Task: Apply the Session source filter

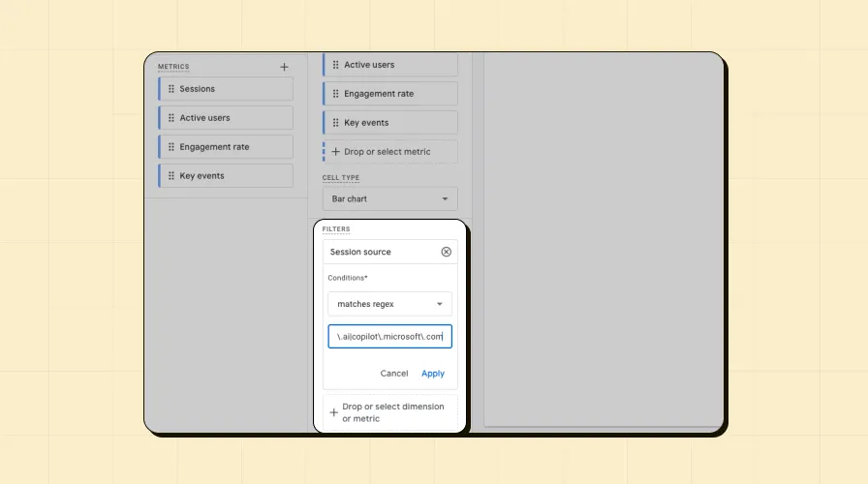Action: click(433, 374)
